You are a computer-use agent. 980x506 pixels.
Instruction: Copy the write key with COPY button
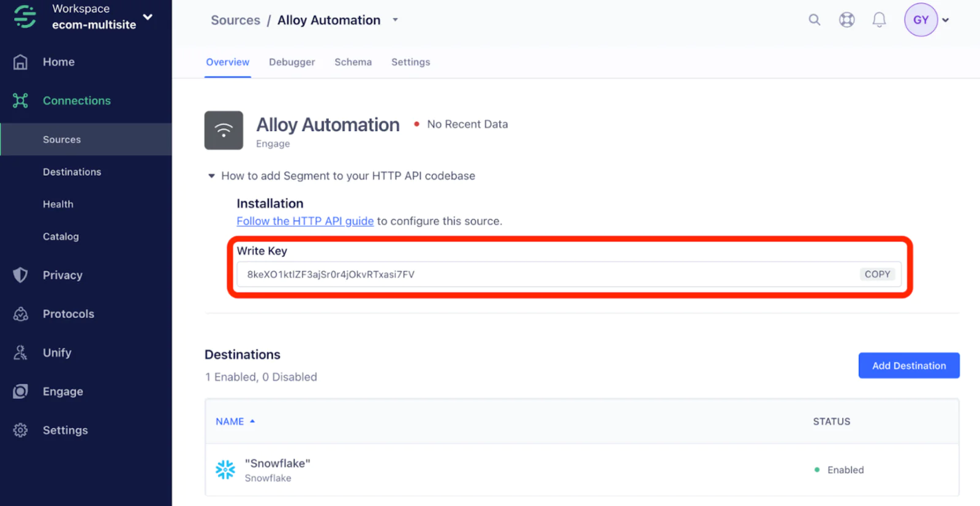point(877,274)
